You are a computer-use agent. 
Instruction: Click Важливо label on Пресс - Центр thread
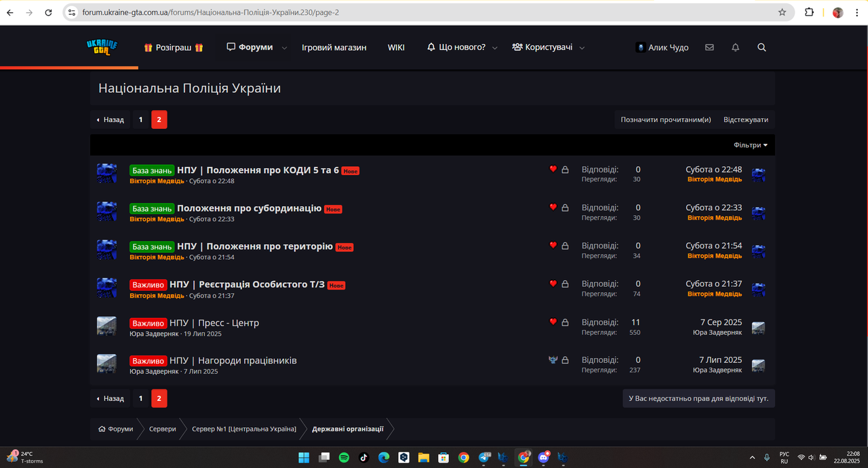148,323
